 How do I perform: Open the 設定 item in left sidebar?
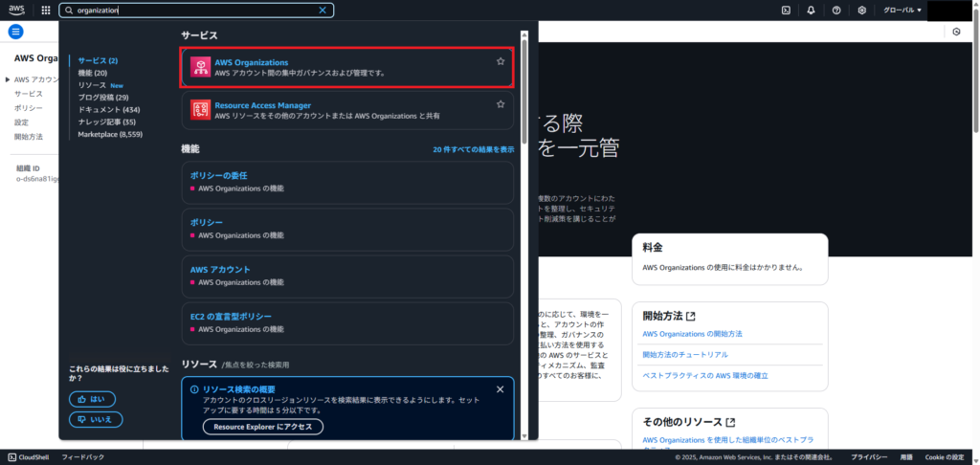(x=21, y=122)
